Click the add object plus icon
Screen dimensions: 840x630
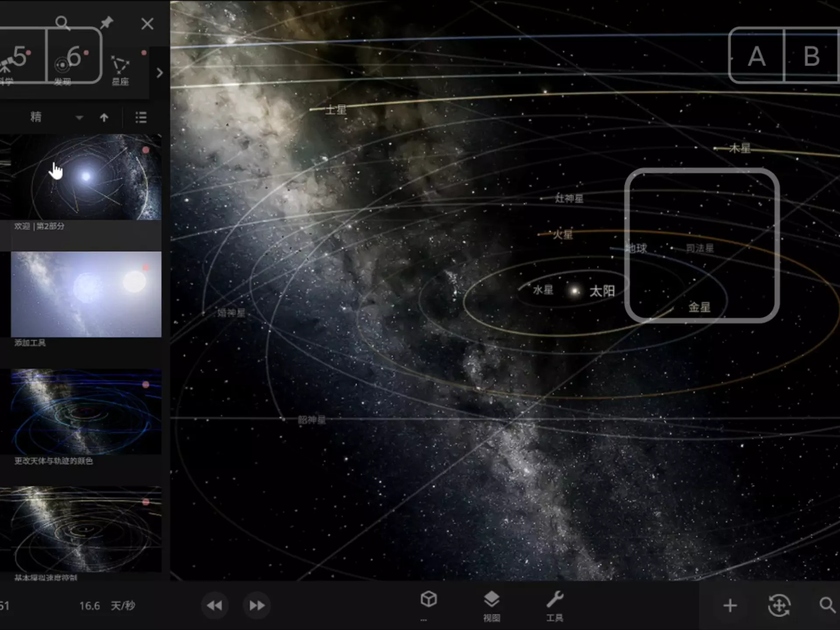point(730,606)
